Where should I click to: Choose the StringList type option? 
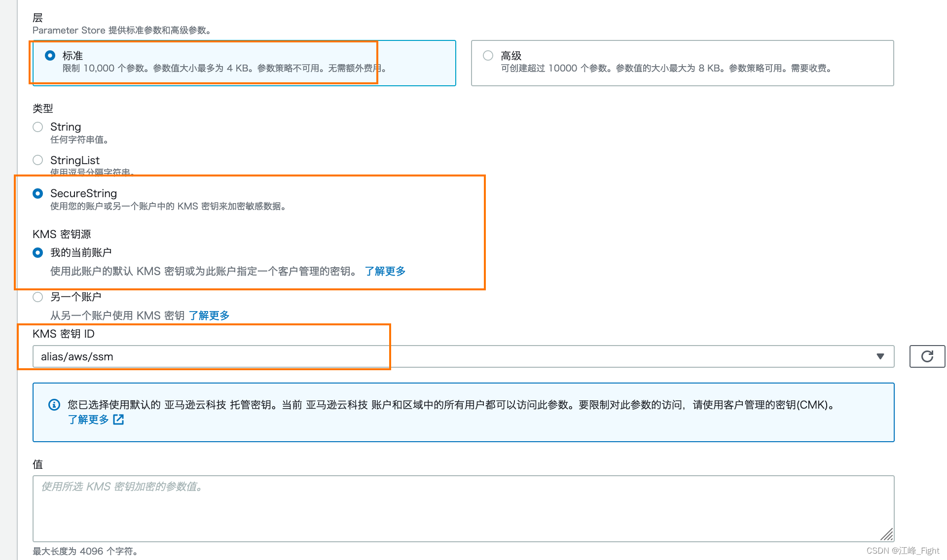point(38,160)
